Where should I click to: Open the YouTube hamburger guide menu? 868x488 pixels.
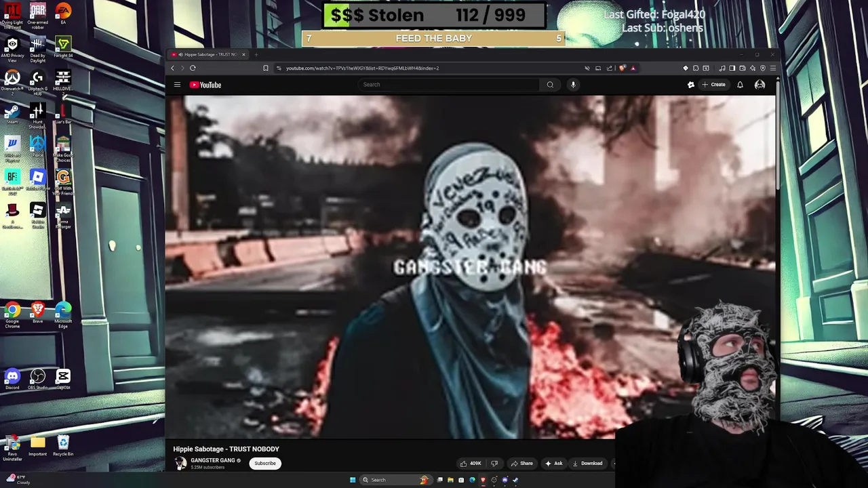[x=177, y=85]
